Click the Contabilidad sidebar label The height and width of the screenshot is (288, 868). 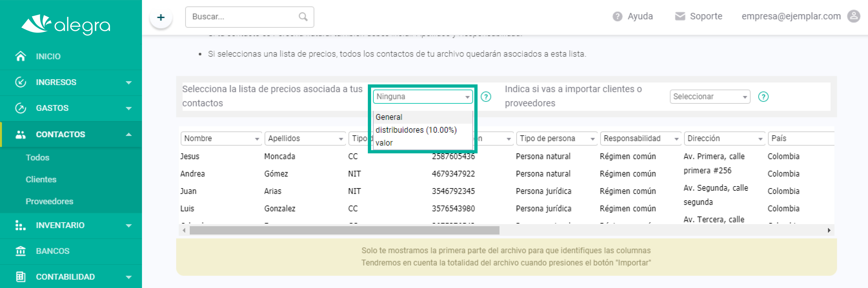[x=65, y=277]
